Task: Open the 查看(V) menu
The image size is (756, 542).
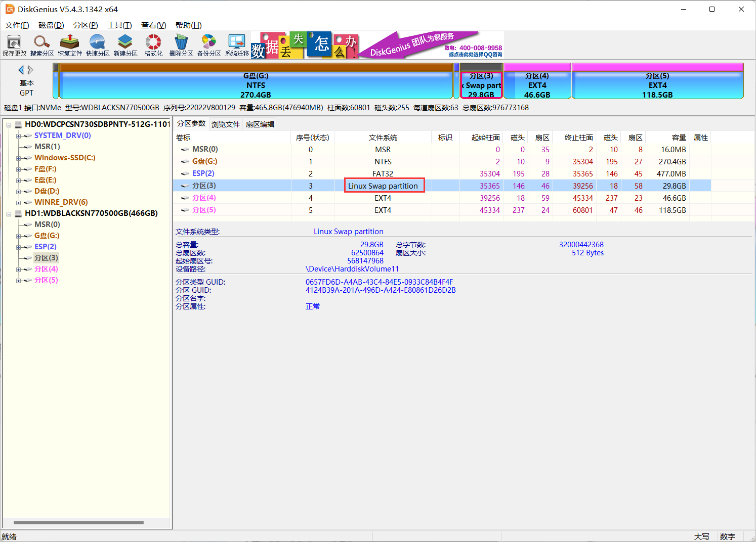Action: click(x=153, y=25)
